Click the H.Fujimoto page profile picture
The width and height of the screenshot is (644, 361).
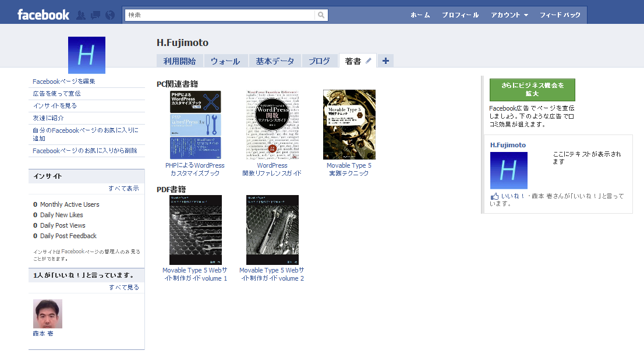point(87,55)
